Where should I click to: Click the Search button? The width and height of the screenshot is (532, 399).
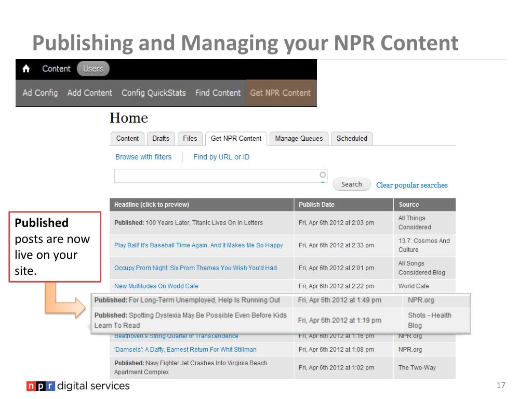(352, 184)
